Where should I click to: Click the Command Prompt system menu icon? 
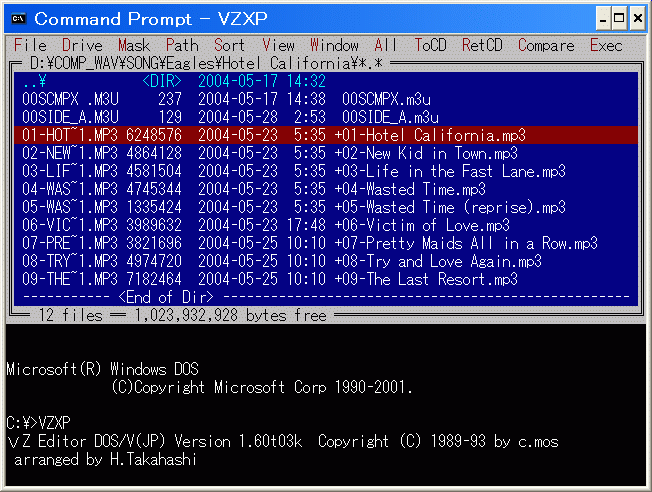pos(17,17)
